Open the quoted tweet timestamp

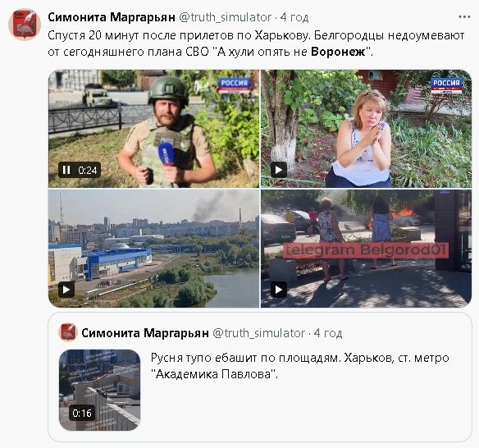click(328, 333)
